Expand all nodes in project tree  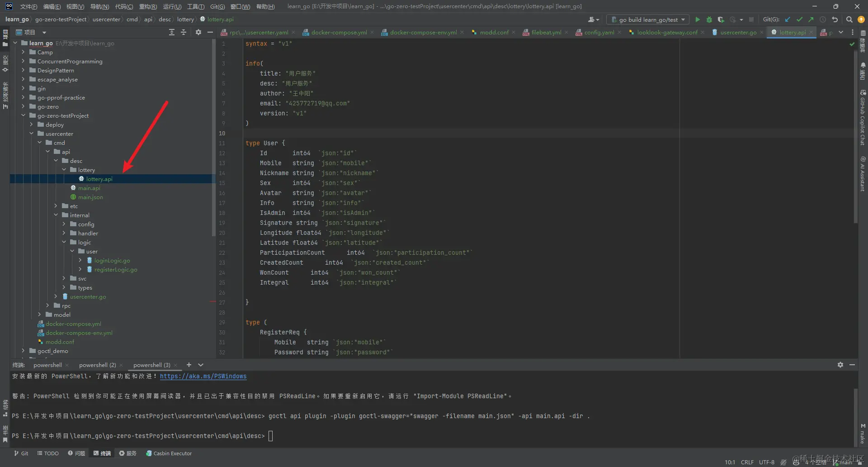(x=172, y=32)
